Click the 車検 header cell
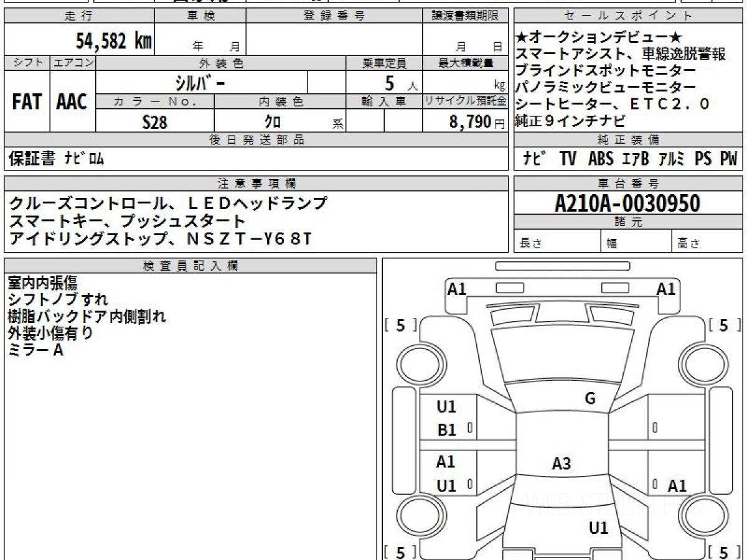 [x=200, y=16]
